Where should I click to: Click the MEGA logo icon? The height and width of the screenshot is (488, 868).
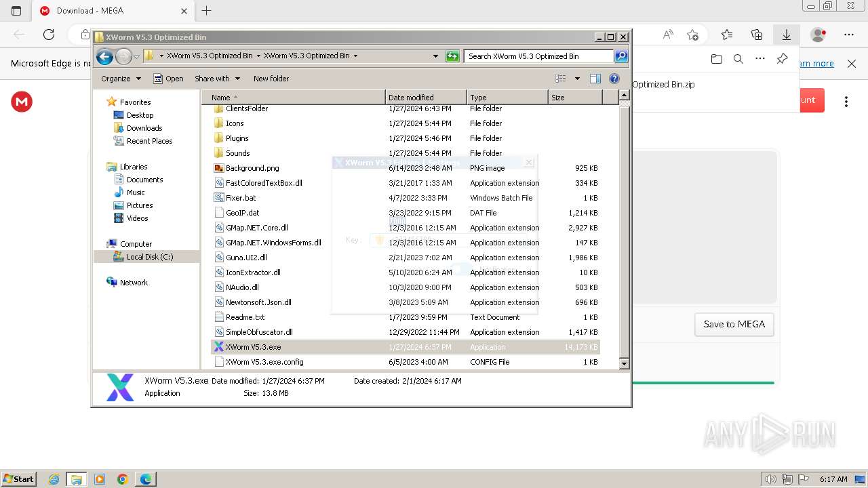(x=22, y=102)
